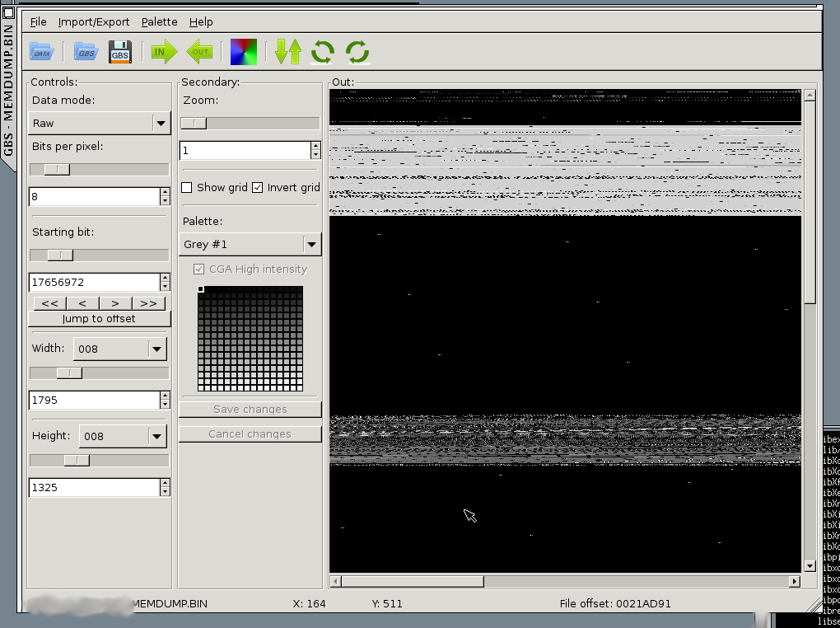The image size is (840, 628).
Task: Open the color palette wheel icon
Action: coord(244,52)
